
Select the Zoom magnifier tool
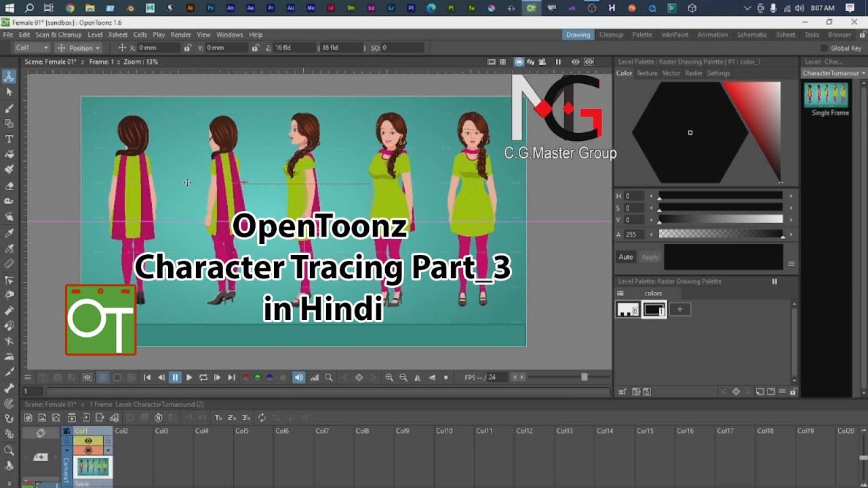[9, 450]
